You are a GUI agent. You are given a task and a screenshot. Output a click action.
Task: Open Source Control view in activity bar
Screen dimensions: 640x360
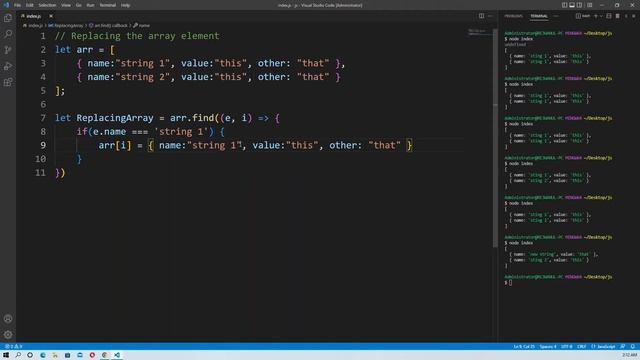coord(8,50)
